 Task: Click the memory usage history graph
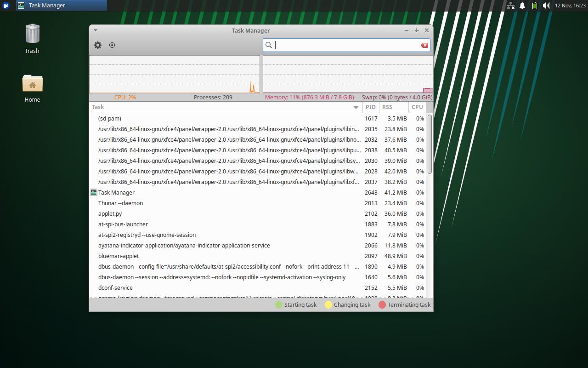348,75
